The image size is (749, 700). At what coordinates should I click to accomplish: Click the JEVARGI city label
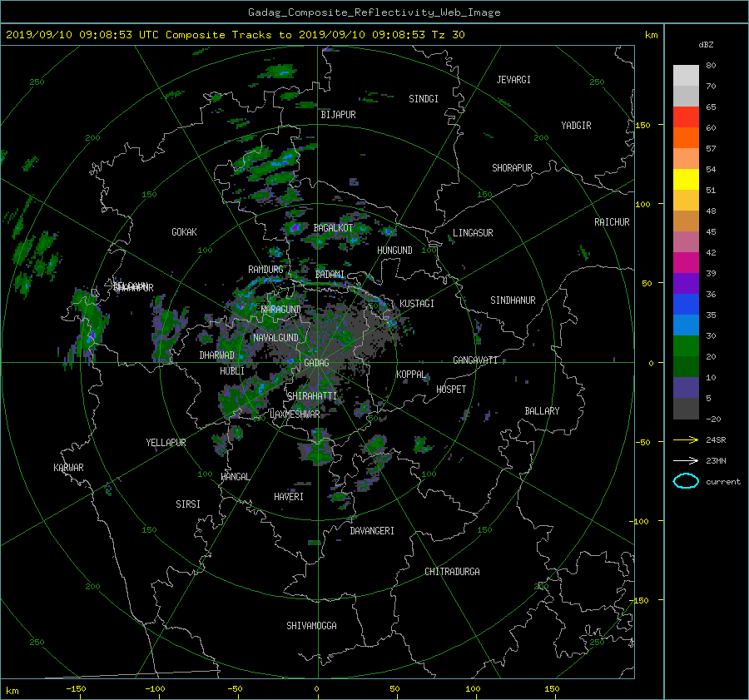click(513, 80)
